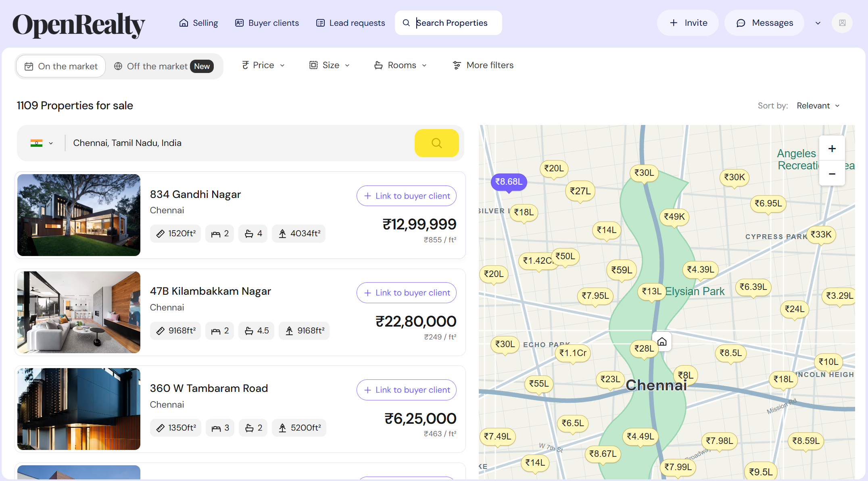The height and width of the screenshot is (481, 868).
Task: Select the ₹33K map price marker
Action: tap(821, 235)
